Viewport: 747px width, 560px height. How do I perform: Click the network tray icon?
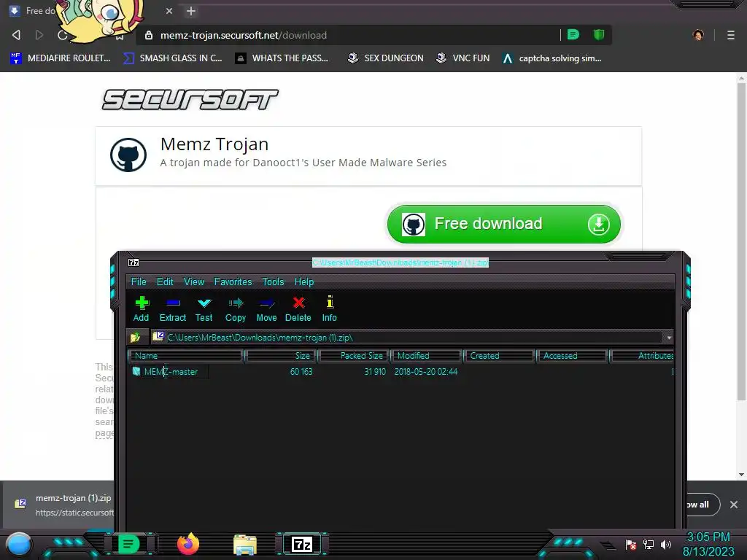coord(649,544)
